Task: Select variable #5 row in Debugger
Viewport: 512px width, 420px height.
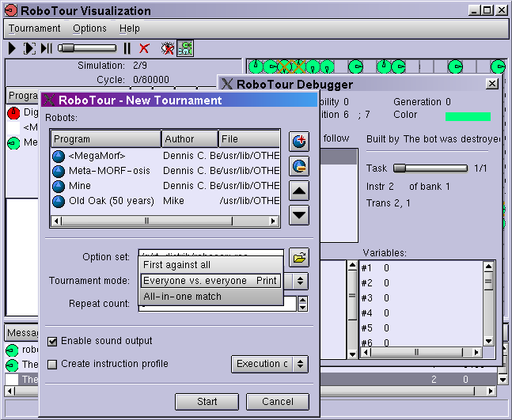Action: coord(421,328)
